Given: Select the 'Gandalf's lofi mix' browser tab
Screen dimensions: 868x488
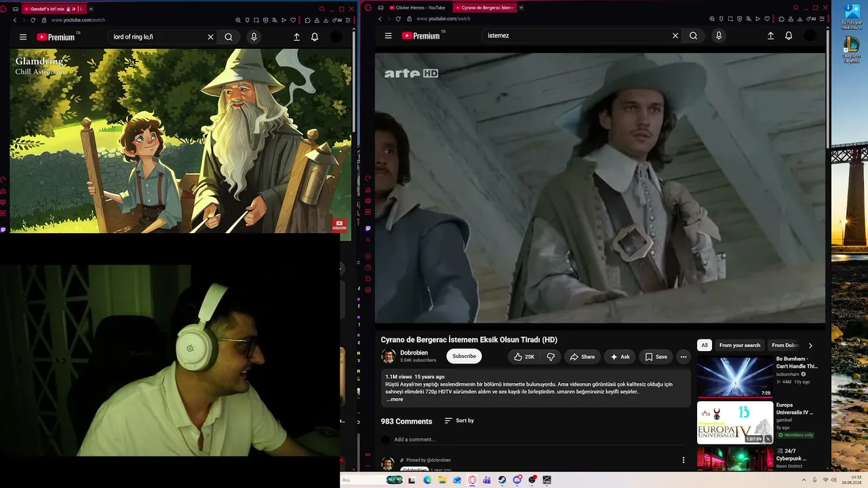Looking at the screenshot, I should [x=53, y=9].
